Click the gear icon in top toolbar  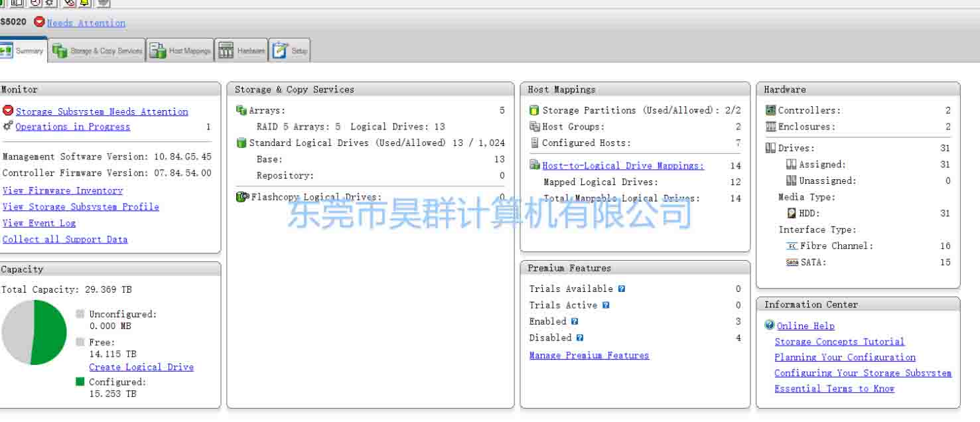[x=49, y=3]
